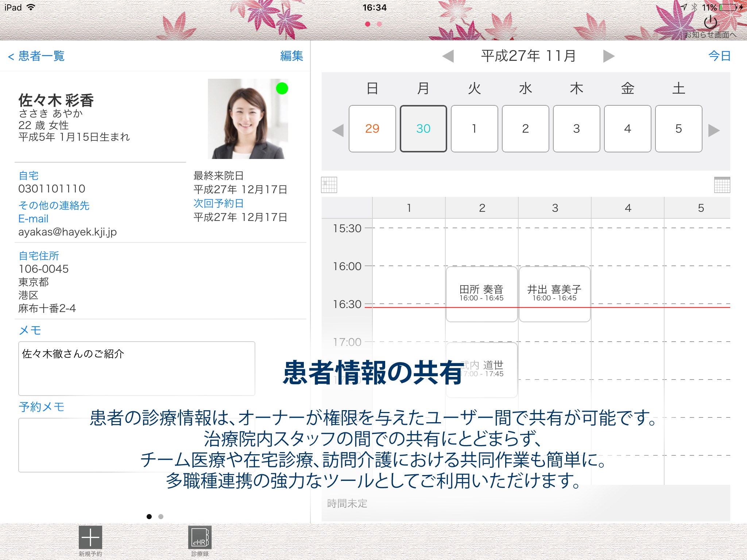Tap the battery indicator in status bar

(727, 7)
